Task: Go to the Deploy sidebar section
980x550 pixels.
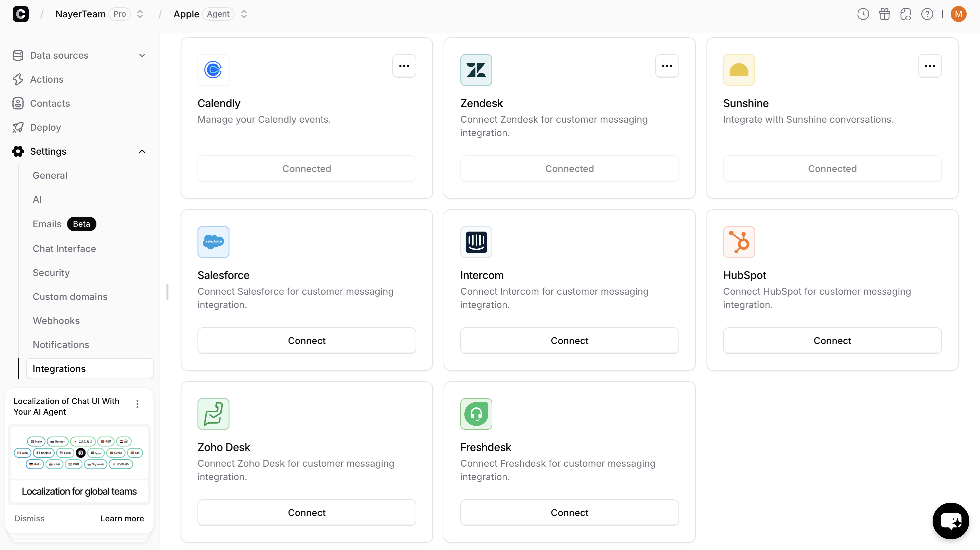Action: [45, 127]
